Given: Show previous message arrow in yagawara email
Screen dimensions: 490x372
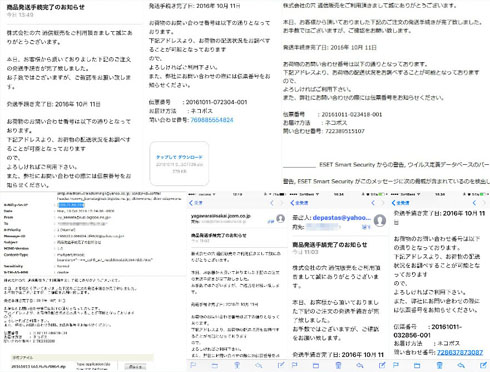Looking at the screenshot, I should click(272, 203).
